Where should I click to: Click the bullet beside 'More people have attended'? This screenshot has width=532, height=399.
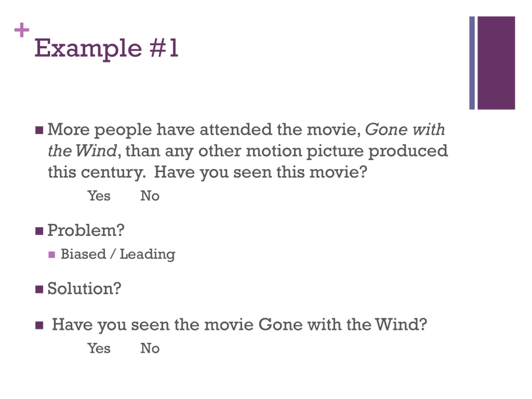pyautogui.click(x=39, y=130)
